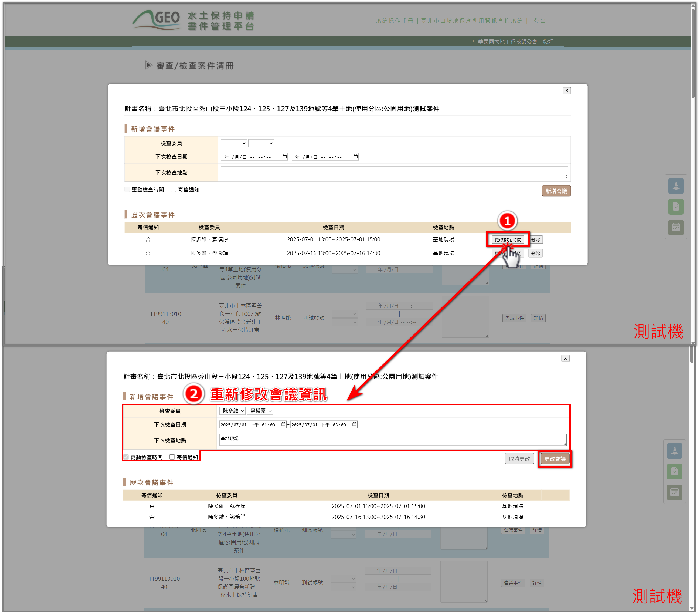The width and height of the screenshot is (700, 615).
Task: Click the traffic cone icon in upper side panel
Action: coord(675,186)
